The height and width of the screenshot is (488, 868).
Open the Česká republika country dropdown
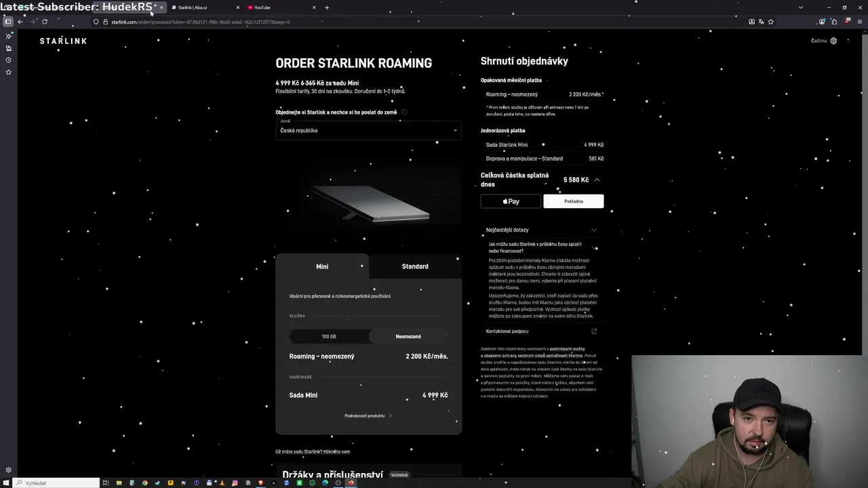368,130
